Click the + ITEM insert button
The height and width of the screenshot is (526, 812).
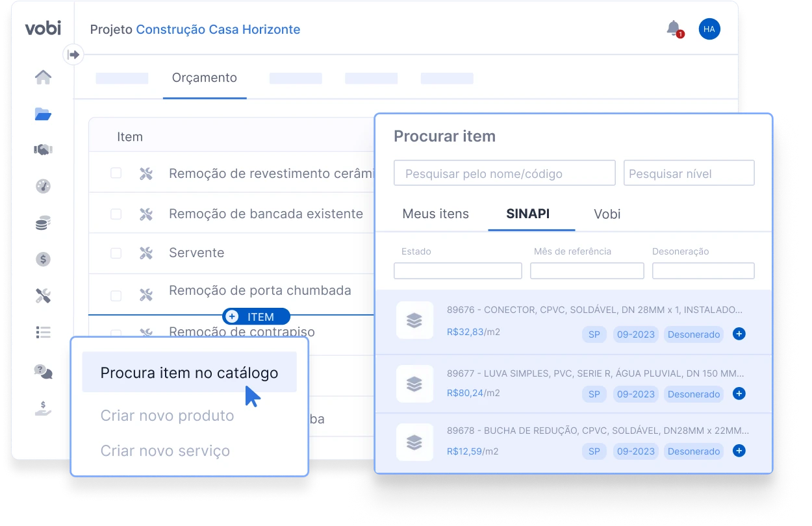(x=256, y=317)
